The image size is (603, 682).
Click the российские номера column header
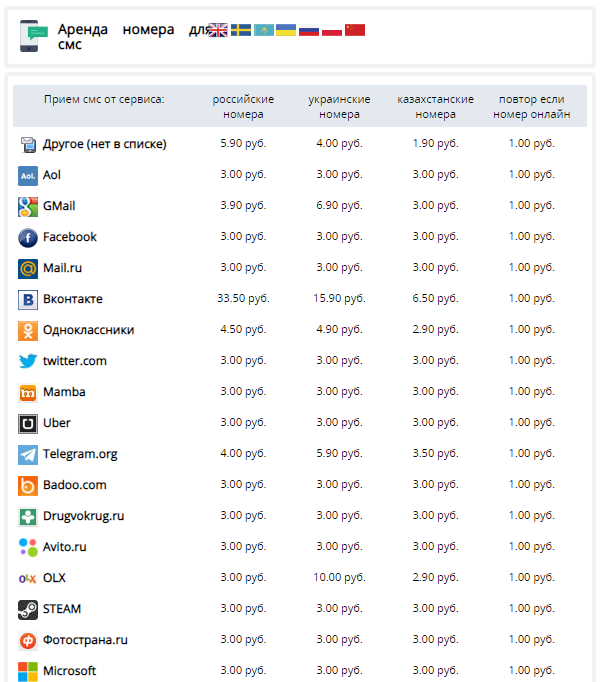243,107
